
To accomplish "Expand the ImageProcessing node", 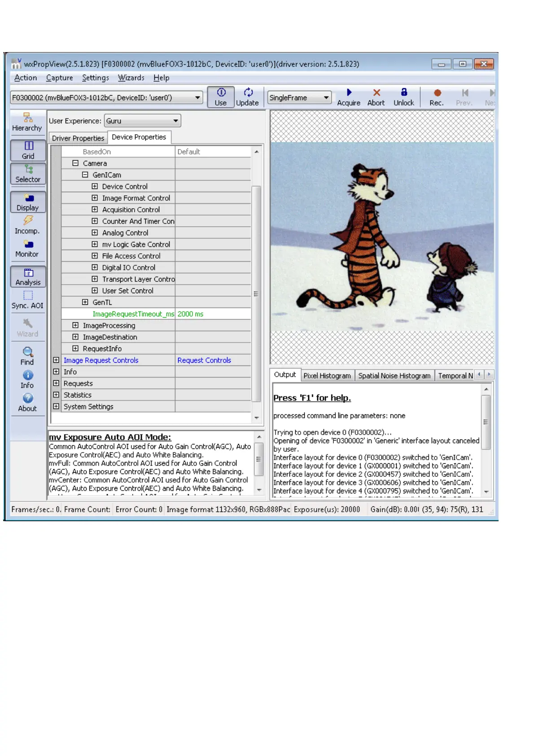I will [75, 325].
